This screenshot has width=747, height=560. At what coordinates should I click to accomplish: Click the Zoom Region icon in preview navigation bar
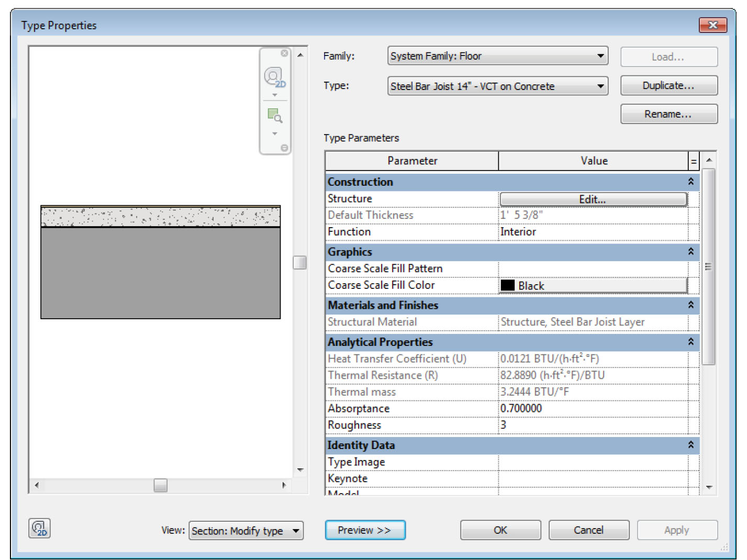pyautogui.click(x=274, y=115)
